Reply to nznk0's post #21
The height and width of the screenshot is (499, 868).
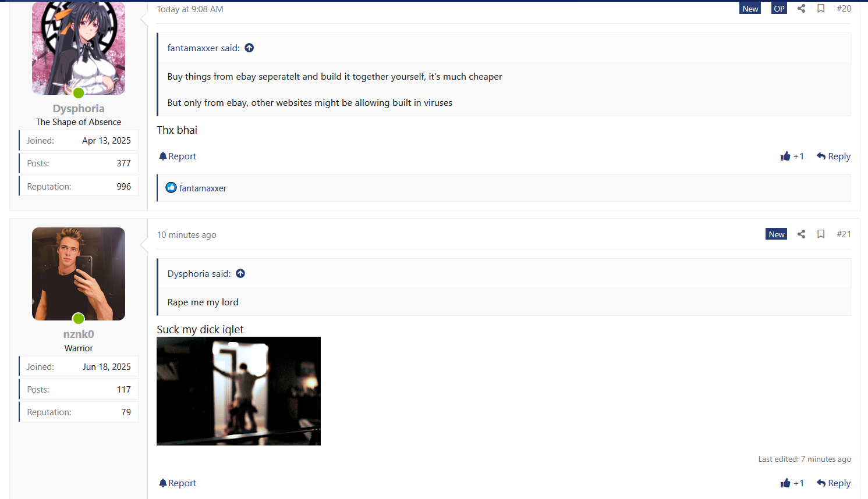834,483
